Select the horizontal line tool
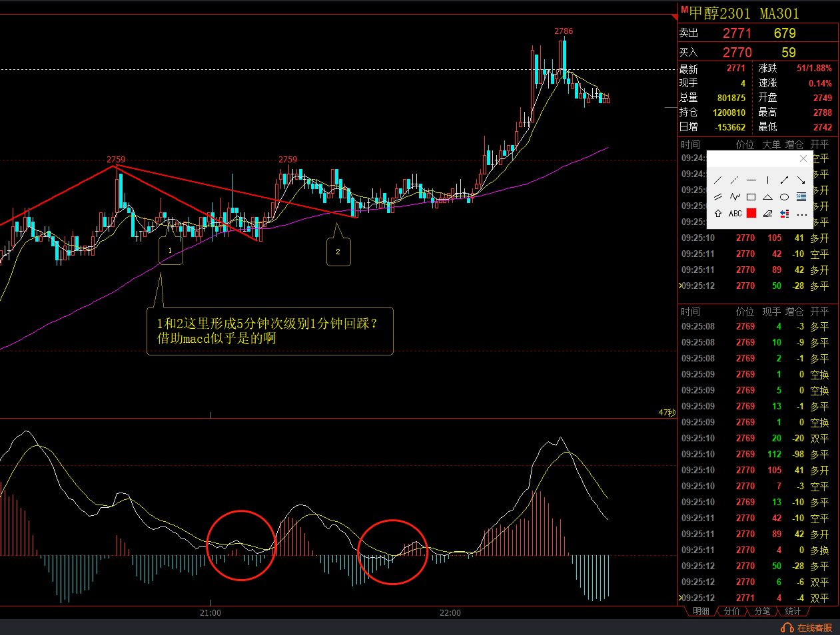The image size is (840, 635). (751, 180)
